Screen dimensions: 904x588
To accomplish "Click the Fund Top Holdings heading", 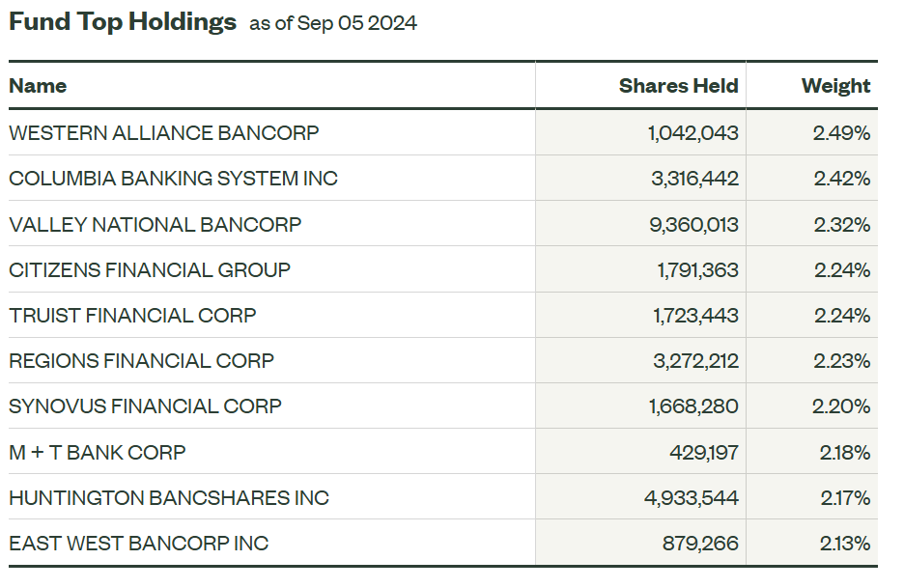I will coord(123,22).
